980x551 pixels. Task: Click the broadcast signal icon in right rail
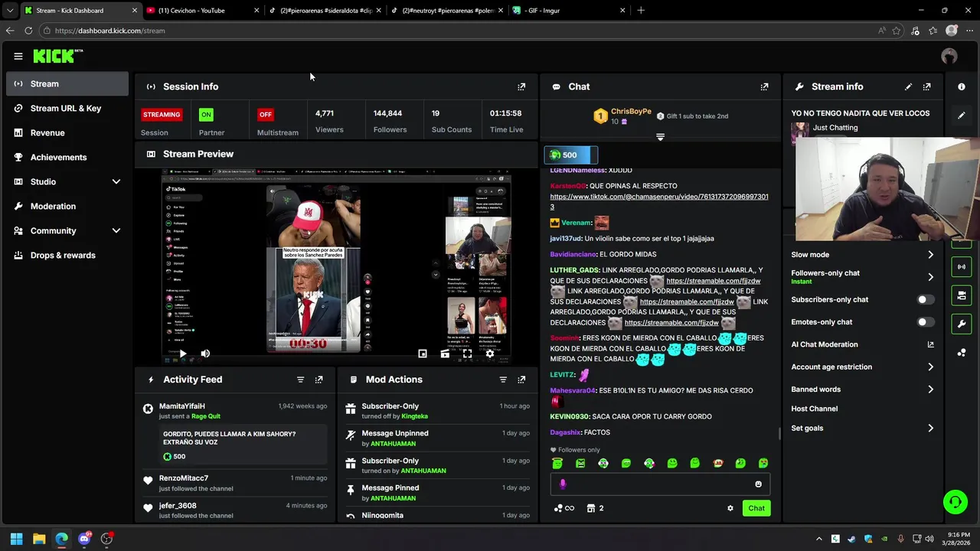pyautogui.click(x=962, y=267)
